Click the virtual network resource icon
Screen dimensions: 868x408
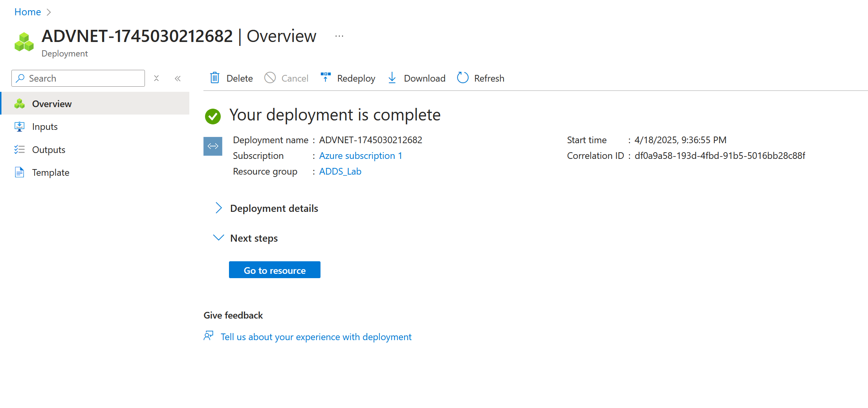pyautogui.click(x=213, y=146)
